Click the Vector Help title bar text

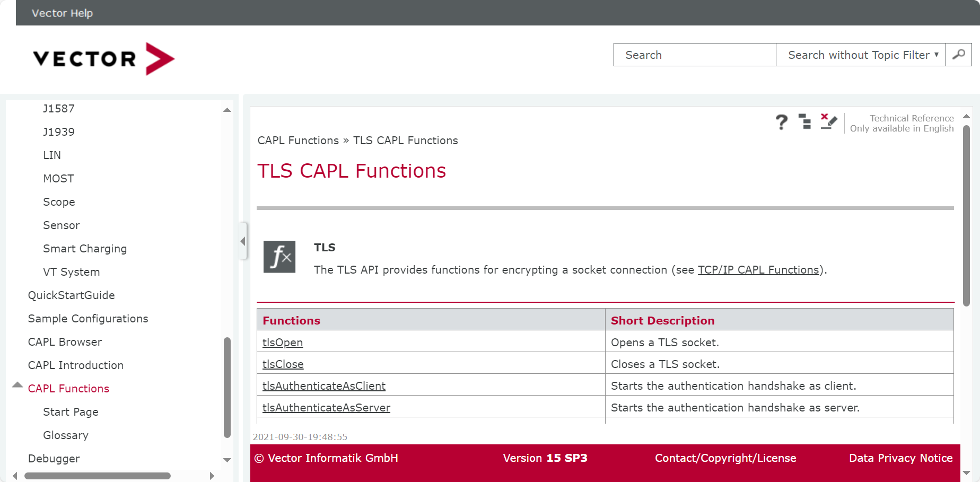(x=62, y=13)
